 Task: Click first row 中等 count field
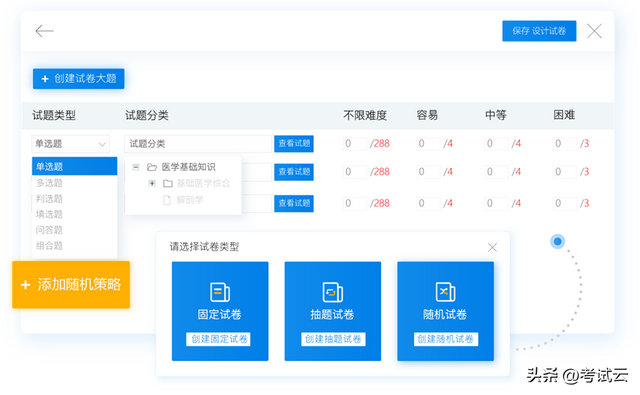tap(496, 144)
